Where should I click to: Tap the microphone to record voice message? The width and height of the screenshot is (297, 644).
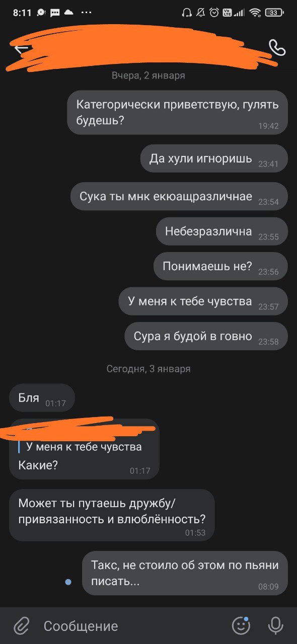275,626
